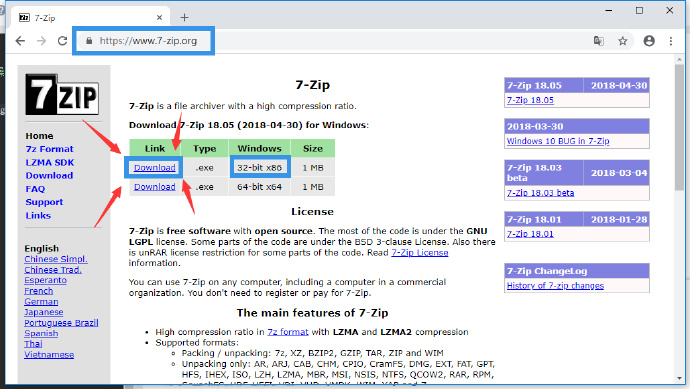Click the scrollbar down arrow

[679, 378]
